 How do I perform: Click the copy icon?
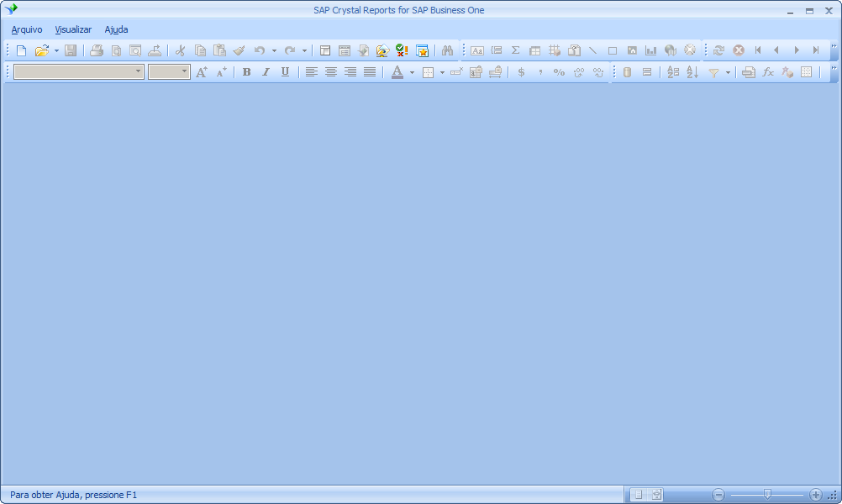pos(200,50)
